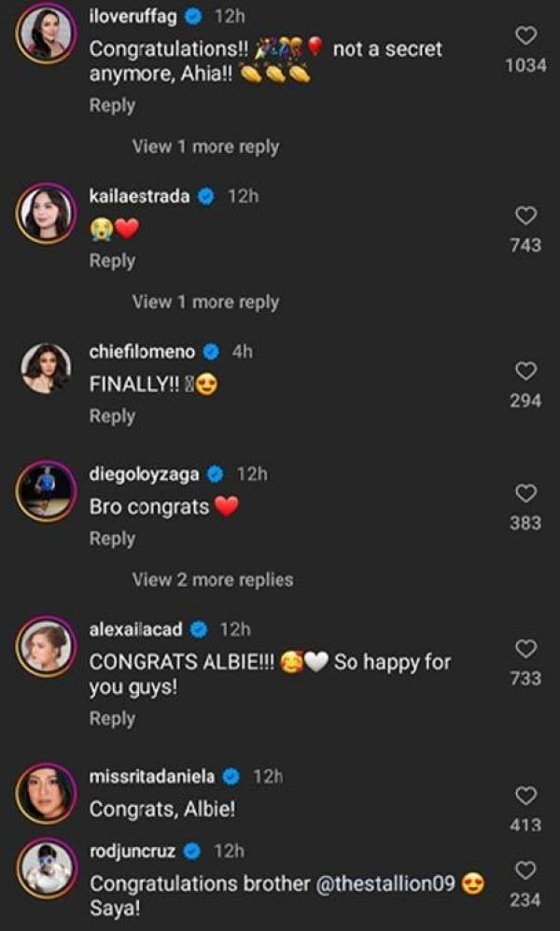View 2 more replies under diegoloyzaga
The width and height of the screenshot is (560, 931).
(212, 580)
